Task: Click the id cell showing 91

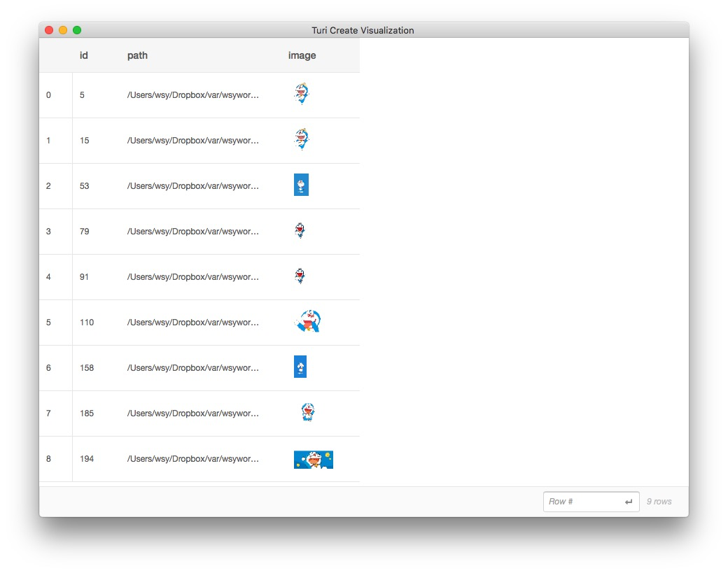Action: 85,277
